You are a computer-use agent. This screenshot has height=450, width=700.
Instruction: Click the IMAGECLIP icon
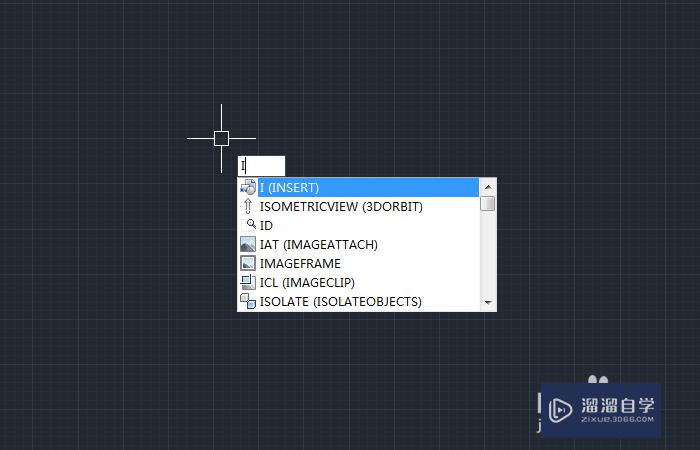click(248, 283)
